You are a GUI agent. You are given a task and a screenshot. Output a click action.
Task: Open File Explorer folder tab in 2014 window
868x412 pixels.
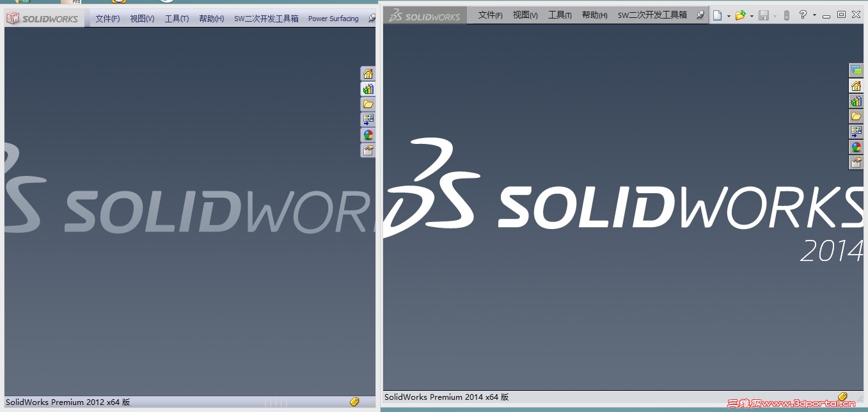click(x=856, y=116)
